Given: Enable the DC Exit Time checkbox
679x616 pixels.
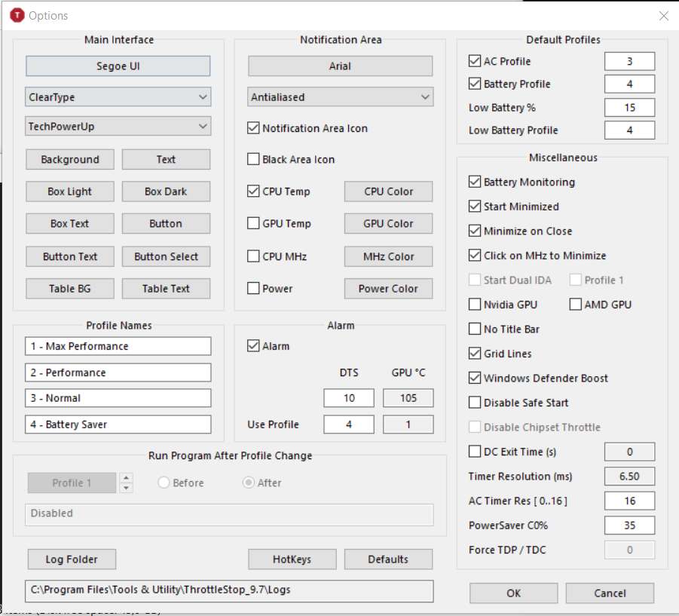Looking at the screenshot, I should [475, 452].
